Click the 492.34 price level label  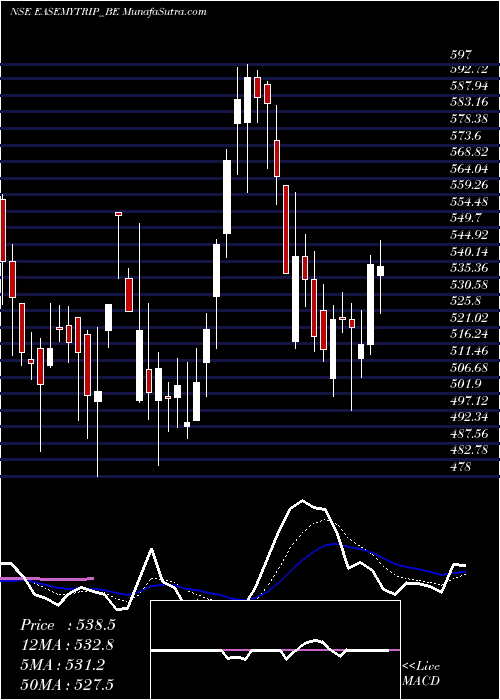[x=469, y=417]
